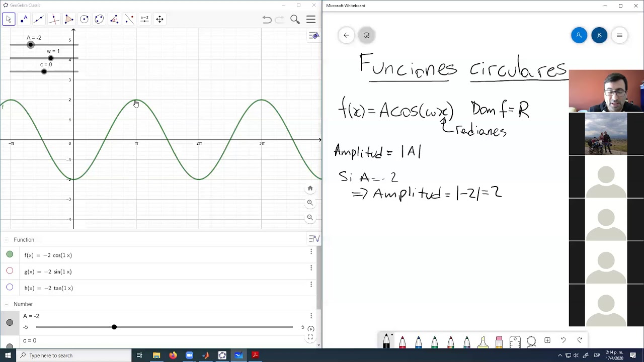Collapse the Number group in algebra view
Image resolution: width=644 pixels, height=362 pixels.
pos(7,304)
